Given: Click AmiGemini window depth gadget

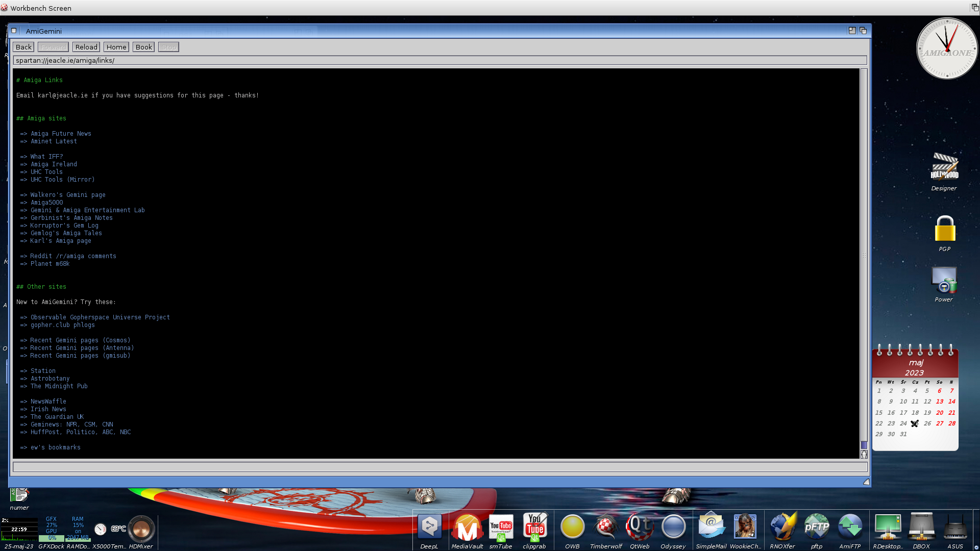Looking at the screenshot, I should point(863,31).
